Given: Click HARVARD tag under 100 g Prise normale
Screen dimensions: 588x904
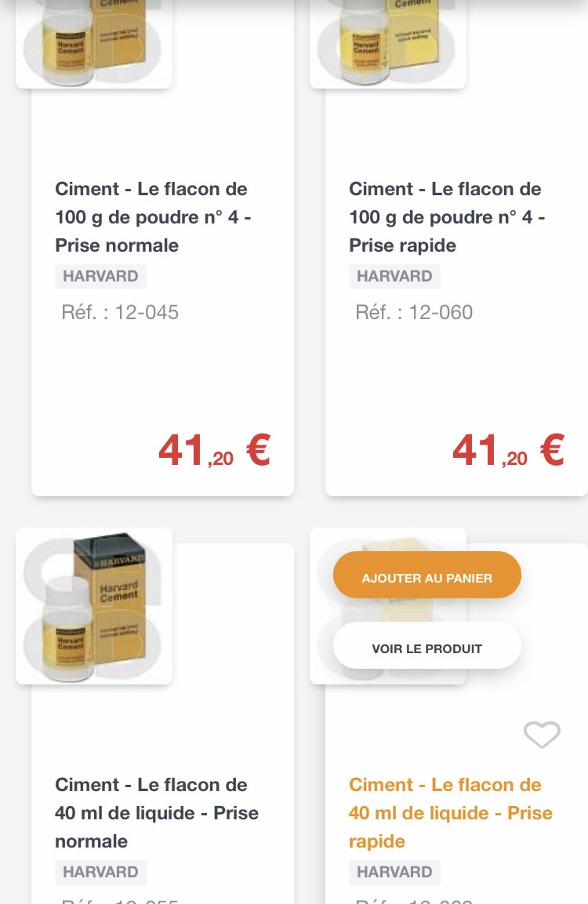Looking at the screenshot, I should click(100, 276).
